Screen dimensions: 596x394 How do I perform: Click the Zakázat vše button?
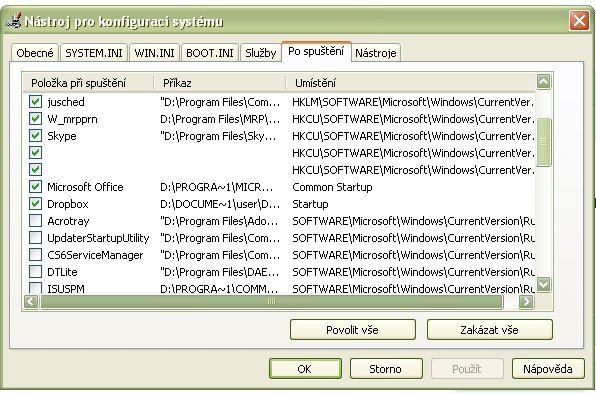point(490,329)
